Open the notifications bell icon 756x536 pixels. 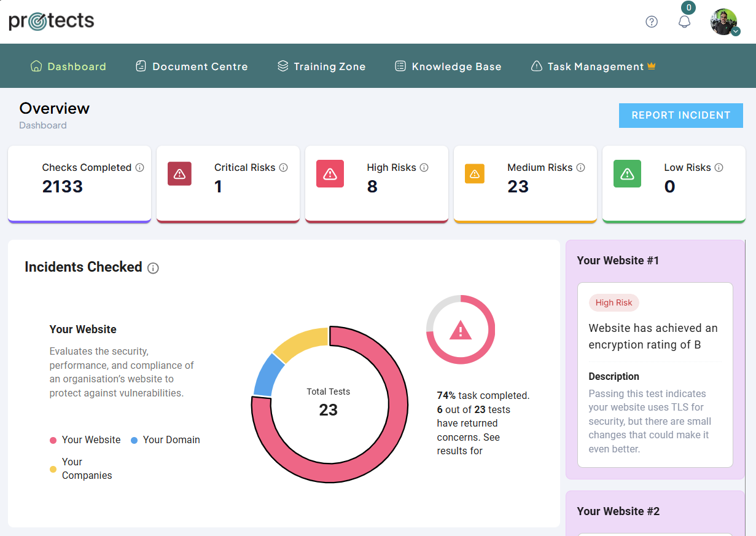coord(684,22)
